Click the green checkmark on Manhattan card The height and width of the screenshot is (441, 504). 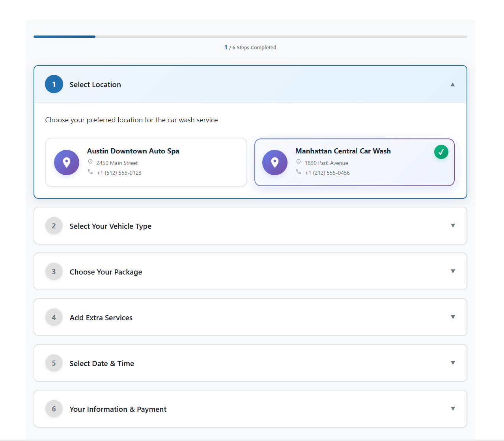click(441, 152)
